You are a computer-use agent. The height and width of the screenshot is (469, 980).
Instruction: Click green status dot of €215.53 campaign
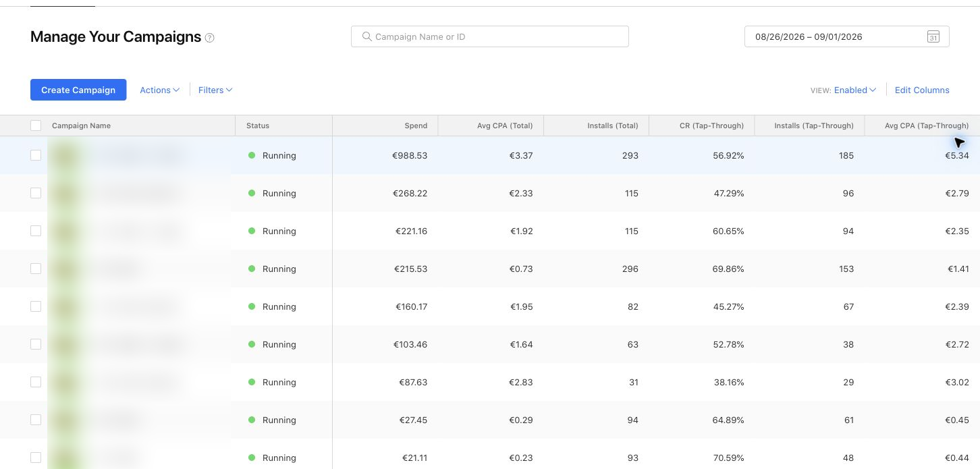tap(252, 269)
